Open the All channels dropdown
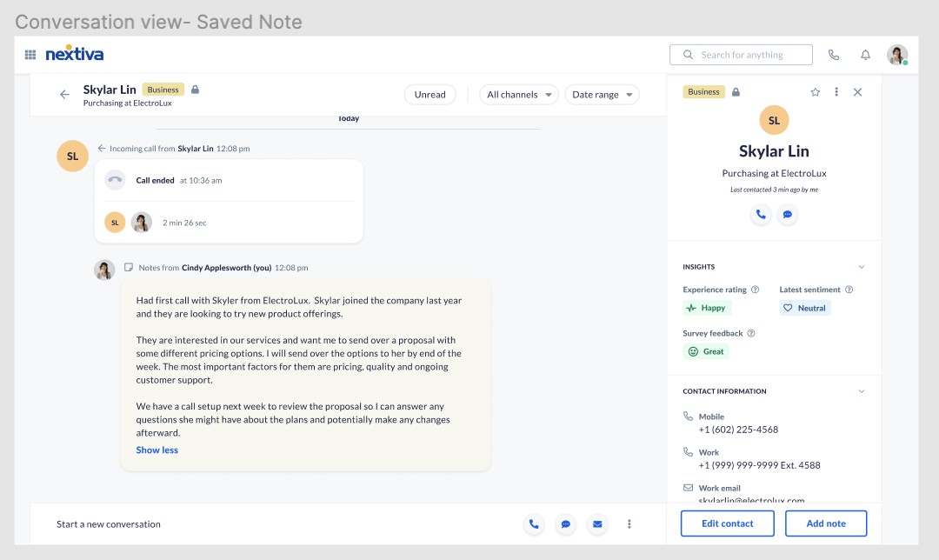Image resolution: width=939 pixels, height=560 pixels. (520, 95)
